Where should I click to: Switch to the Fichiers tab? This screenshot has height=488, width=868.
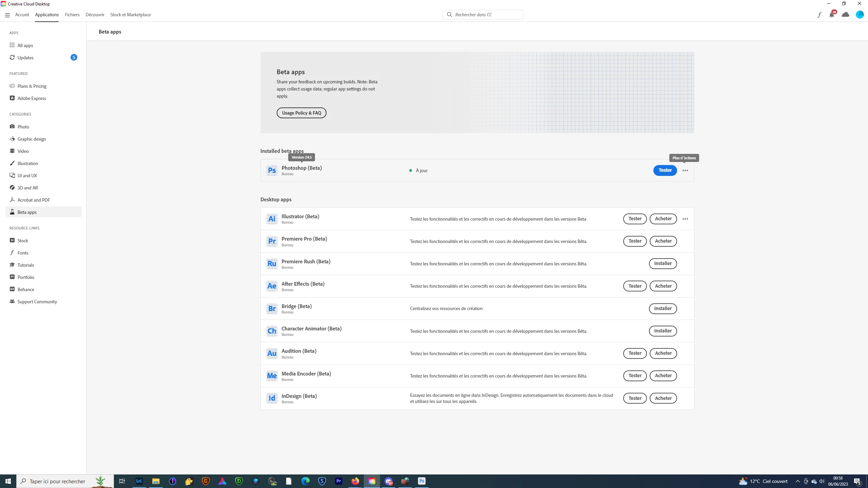[x=72, y=15]
